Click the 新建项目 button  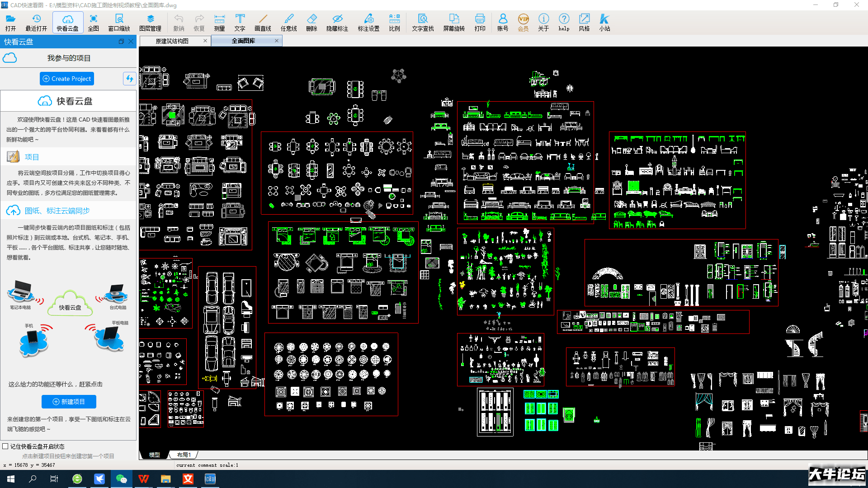[x=69, y=402]
